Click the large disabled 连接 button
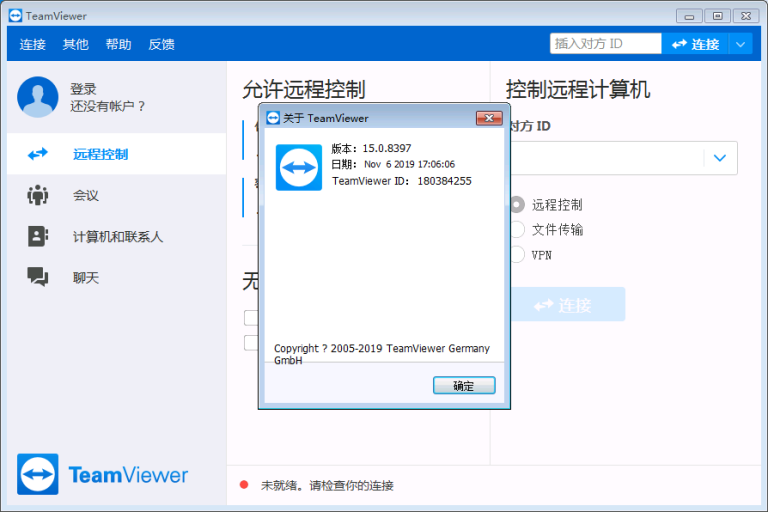 (x=567, y=305)
